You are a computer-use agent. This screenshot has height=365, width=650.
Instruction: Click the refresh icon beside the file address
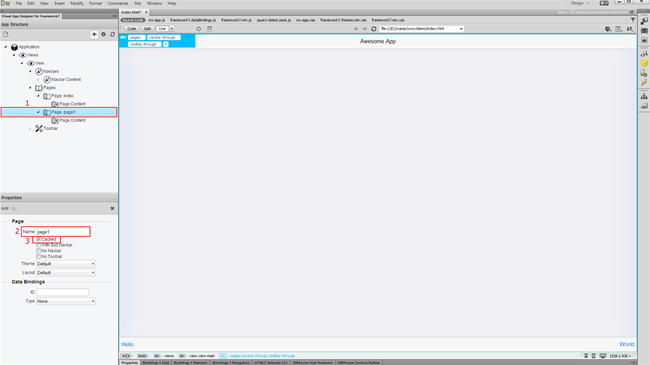coord(374,29)
